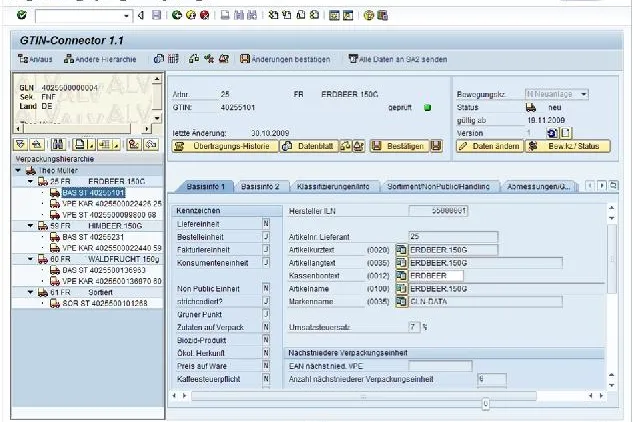Click the text icon beside Artikelkurztext
This screenshot has width=633, height=422.
(401, 250)
